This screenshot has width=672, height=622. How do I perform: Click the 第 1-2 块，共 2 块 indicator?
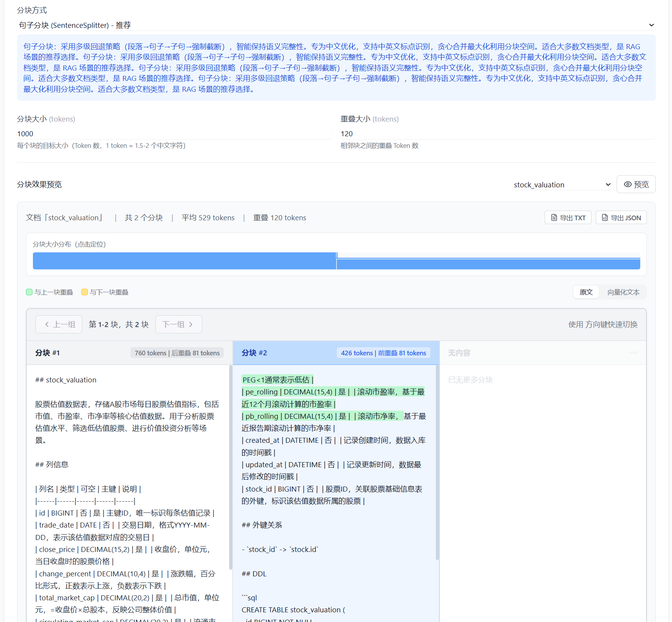(x=118, y=324)
